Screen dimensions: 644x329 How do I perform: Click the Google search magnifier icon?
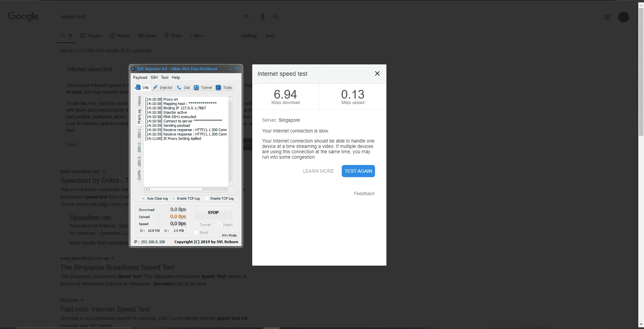click(276, 16)
